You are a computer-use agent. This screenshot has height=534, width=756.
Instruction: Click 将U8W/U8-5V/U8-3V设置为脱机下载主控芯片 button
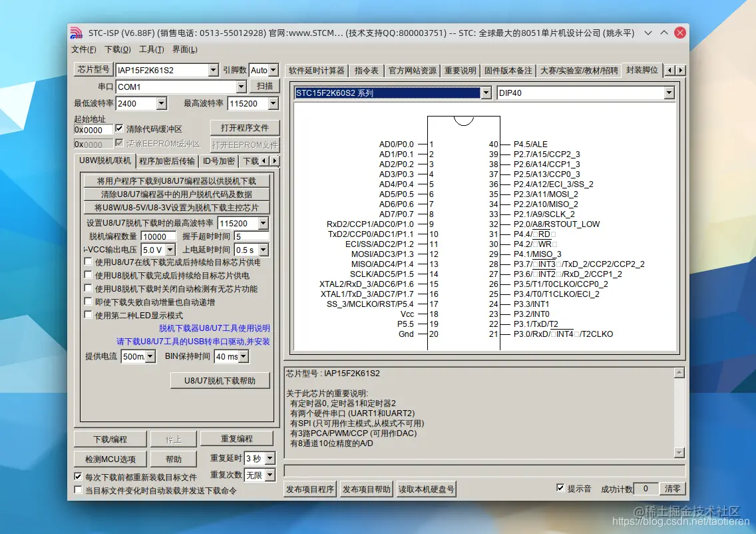[x=176, y=208]
